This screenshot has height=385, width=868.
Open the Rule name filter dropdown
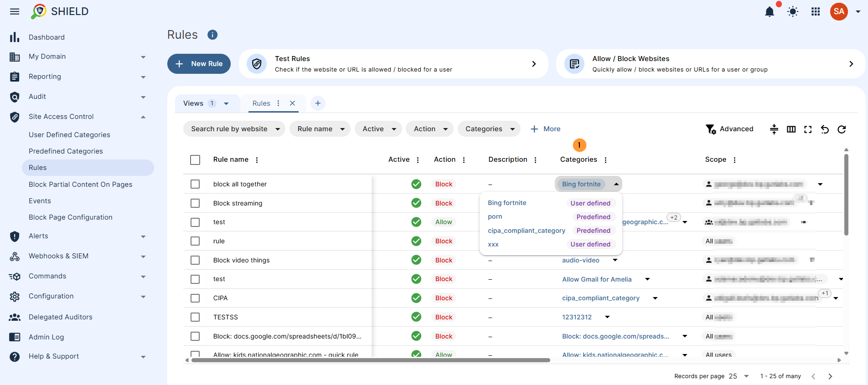(320, 129)
